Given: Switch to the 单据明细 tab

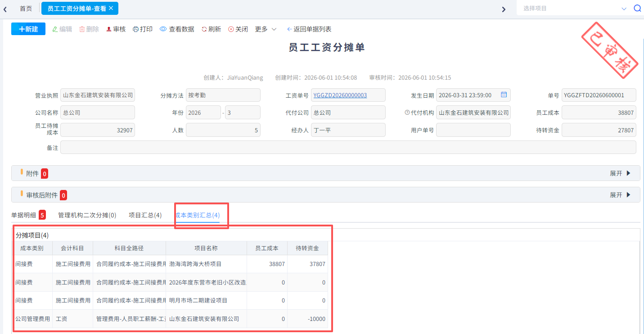Looking at the screenshot, I should (x=28, y=215).
